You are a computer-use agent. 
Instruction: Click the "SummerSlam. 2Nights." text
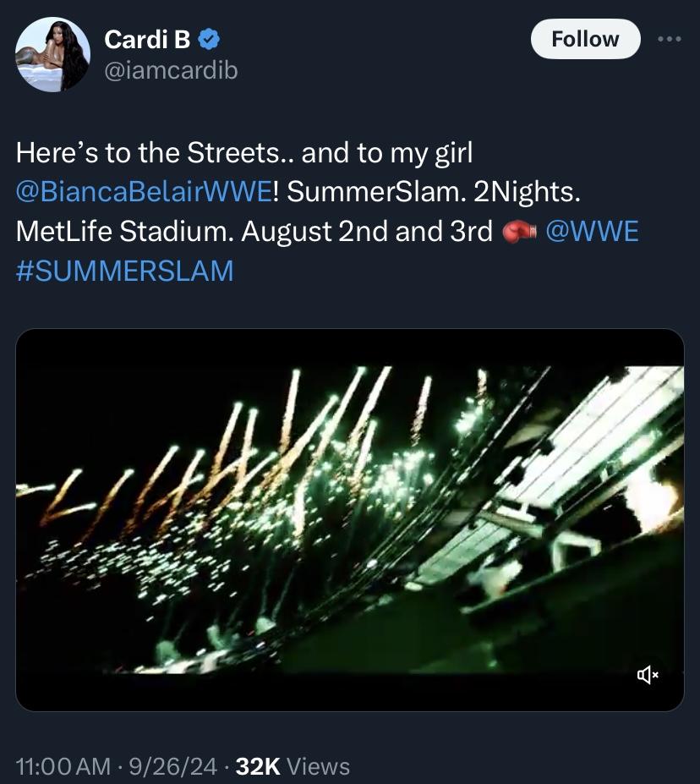click(x=434, y=192)
